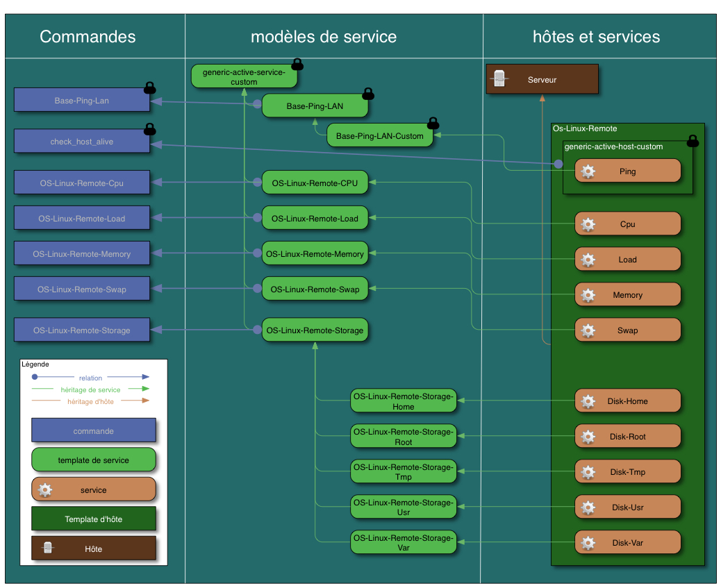The height and width of the screenshot is (588, 721).
Task: Click the lock on generic-active-service-custom
Action: point(297,65)
